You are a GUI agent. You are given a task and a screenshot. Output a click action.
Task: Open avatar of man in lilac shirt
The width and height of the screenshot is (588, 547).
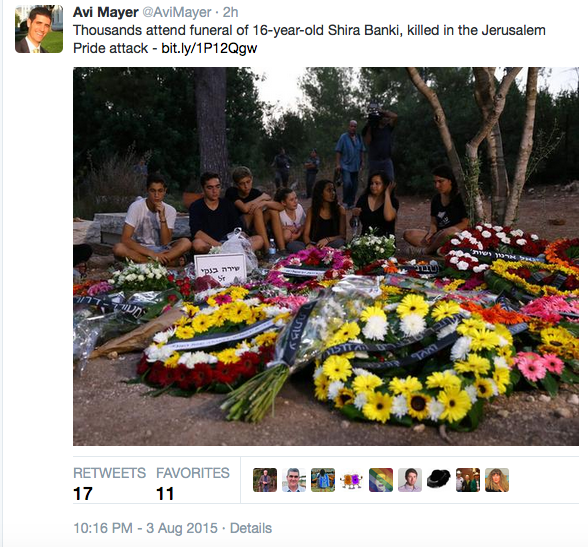[x=410, y=480]
